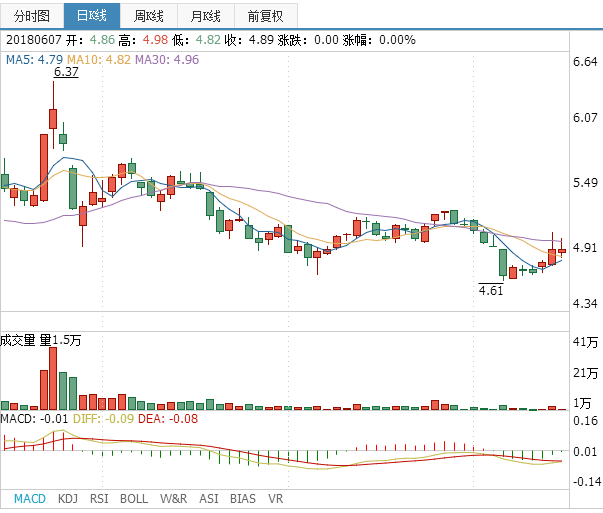
Task: Click the tallest red volume bar
Action: click(x=53, y=378)
